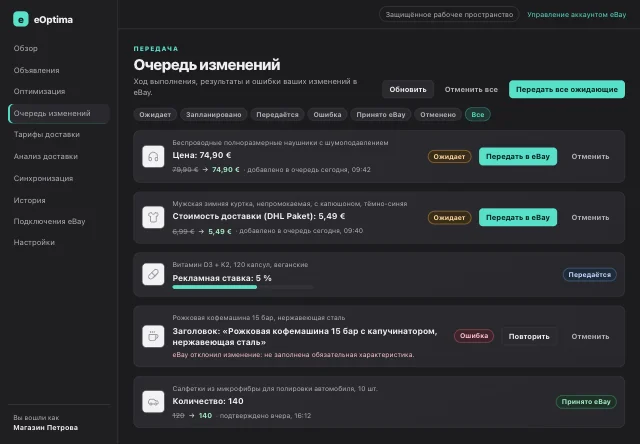Open Оптимизация page
The image size is (640, 444).
(39, 91)
